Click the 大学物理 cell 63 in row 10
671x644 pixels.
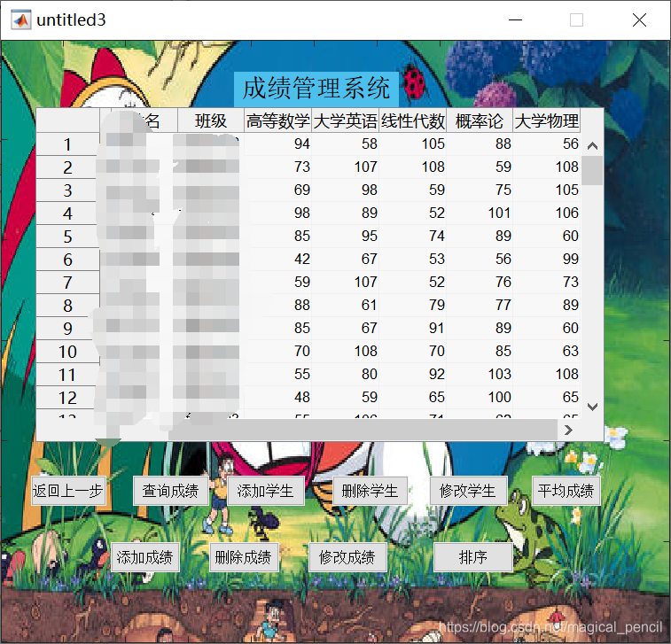tap(547, 351)
